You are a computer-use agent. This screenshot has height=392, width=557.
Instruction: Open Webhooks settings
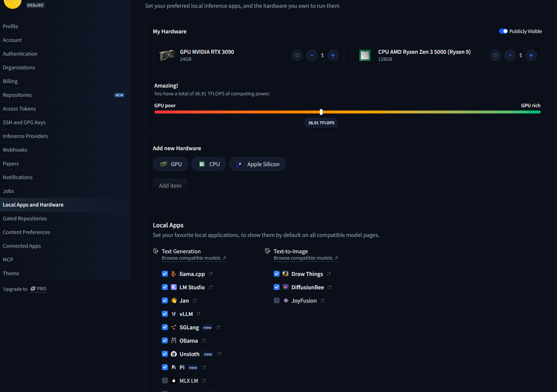coord(65,150)
